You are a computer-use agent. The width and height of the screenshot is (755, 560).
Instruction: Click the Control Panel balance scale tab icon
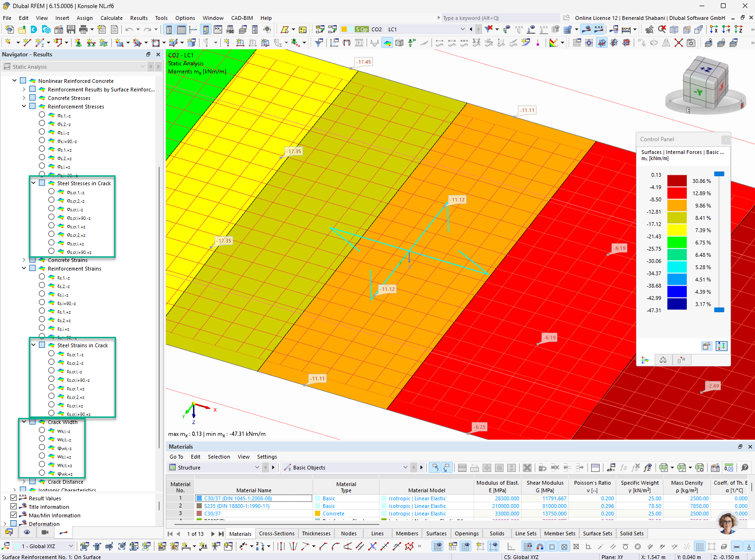pos(663,360)
